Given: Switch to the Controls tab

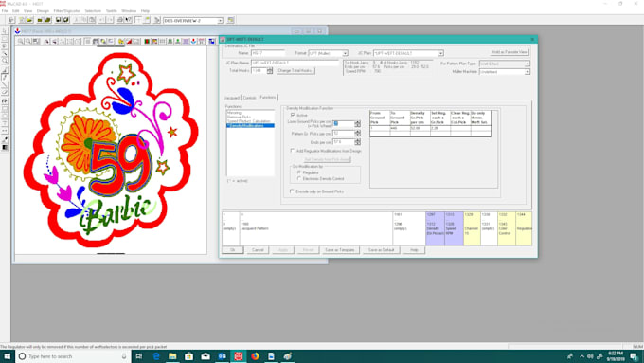Looking at the screenshot, I should [x=249, y=98].
